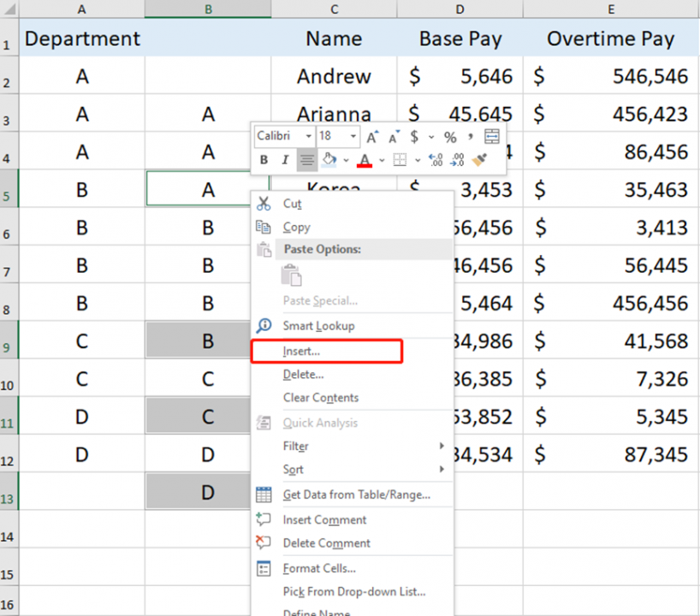Click the Decrease Font Size icon
This screenshot has width=700, height=616.
[394, 137]
